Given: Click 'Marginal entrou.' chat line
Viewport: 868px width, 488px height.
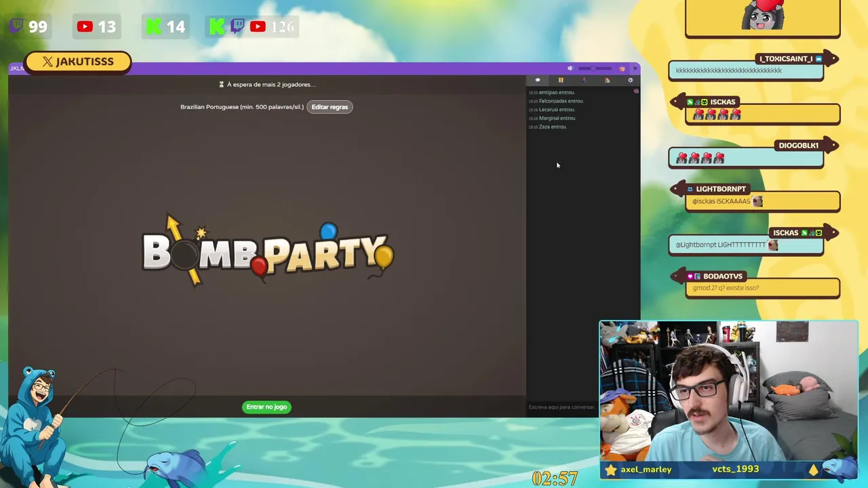Looking at the screenshot, I should (x=557, y=118).
